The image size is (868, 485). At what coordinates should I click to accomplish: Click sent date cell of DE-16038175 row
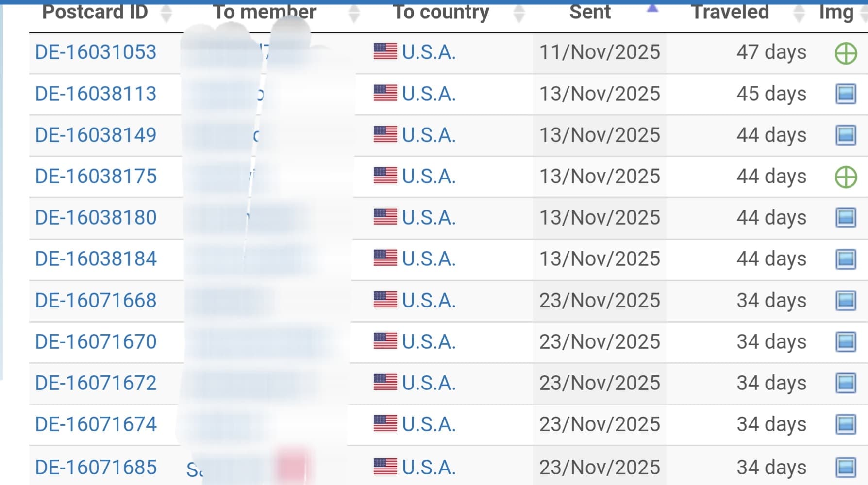point(600,177)
